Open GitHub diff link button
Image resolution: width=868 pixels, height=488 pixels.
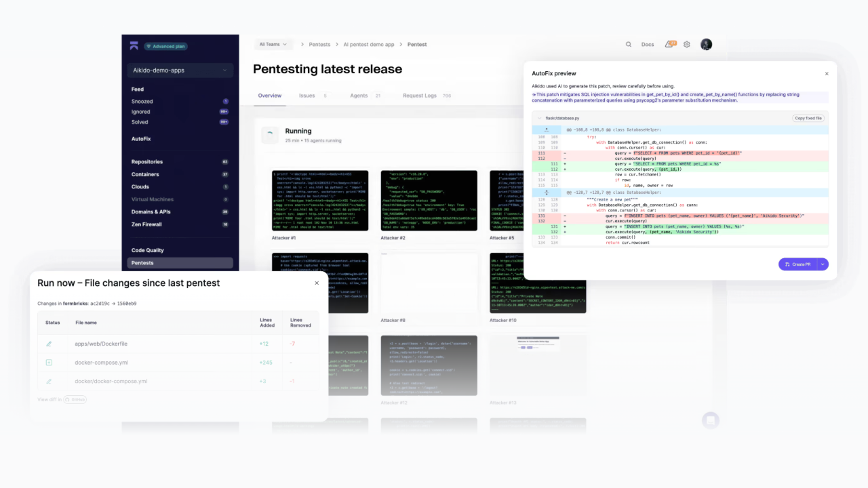(x=75, y=400)
